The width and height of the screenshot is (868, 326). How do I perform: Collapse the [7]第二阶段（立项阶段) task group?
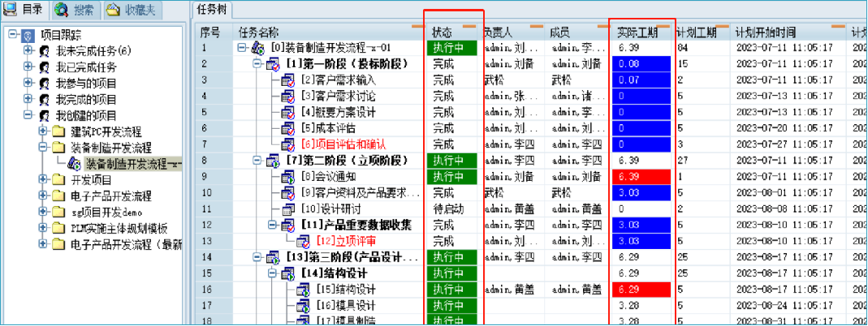[257, 161]
